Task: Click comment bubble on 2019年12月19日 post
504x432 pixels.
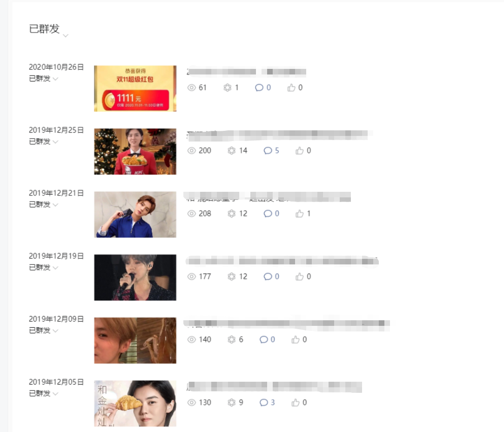Action: pos(268,277)
